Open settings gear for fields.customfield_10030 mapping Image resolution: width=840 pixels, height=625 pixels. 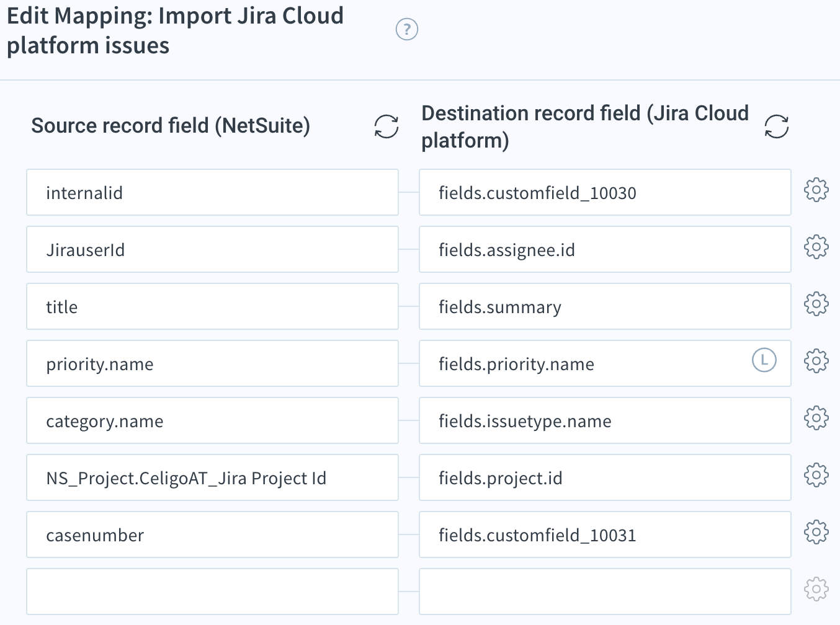[x=816, y=190]
